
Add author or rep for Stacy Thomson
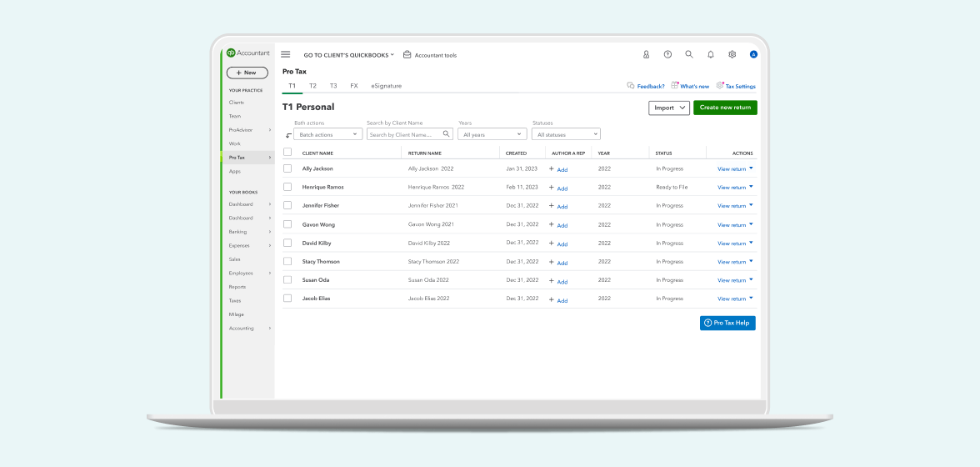(558, 262)
